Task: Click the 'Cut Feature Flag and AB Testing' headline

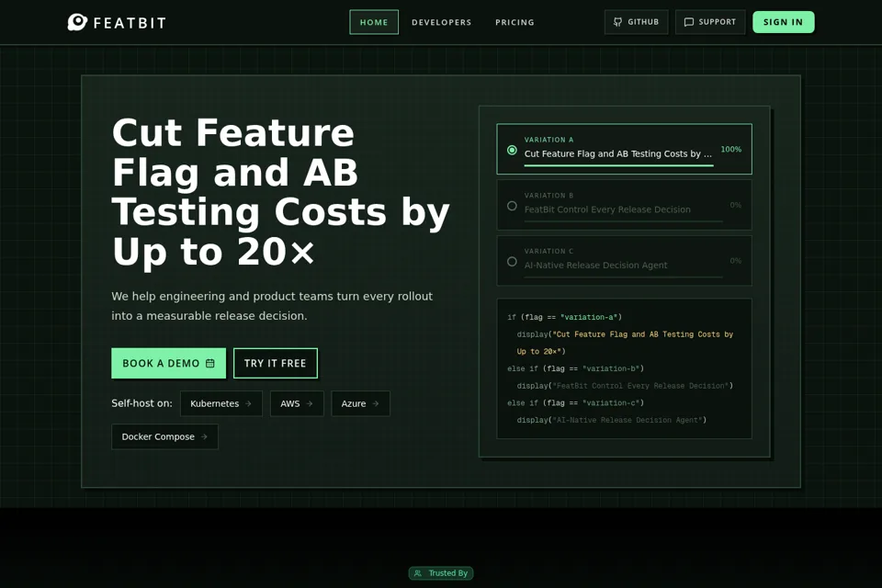Action: coord(281,192)
